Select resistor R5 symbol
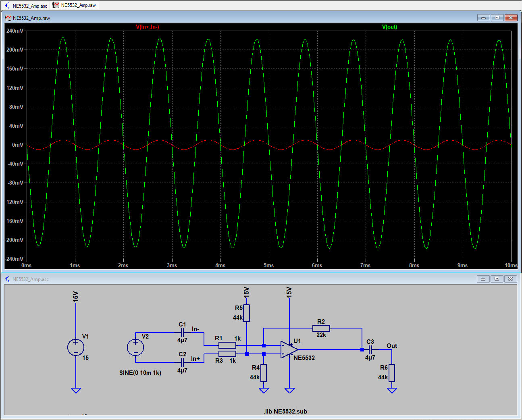522x420 pixels. point(246,313)
